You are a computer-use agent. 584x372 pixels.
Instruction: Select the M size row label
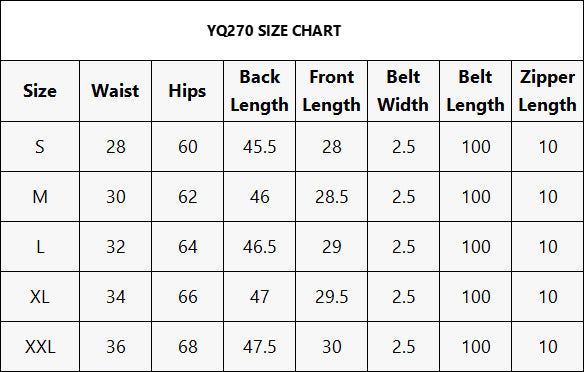tap(40, 197)
